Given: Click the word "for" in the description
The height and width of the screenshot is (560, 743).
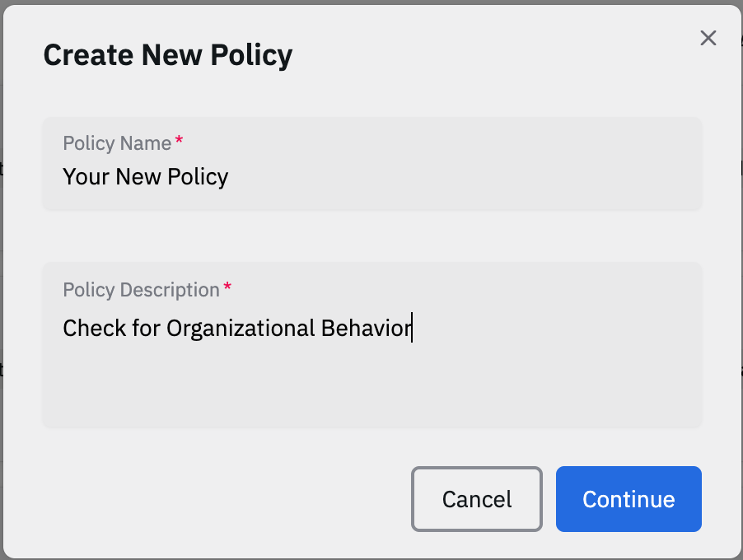Looking at the screenshot, I should (146, 329).
